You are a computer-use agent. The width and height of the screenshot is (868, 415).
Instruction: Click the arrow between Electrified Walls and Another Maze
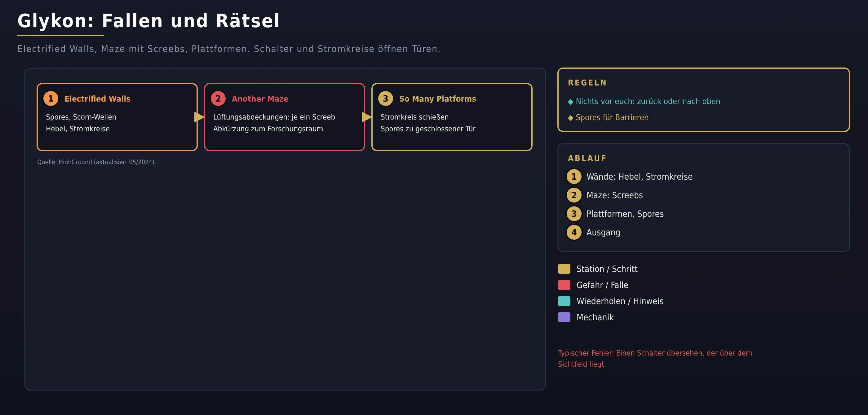pyautogui.click(x=199, y=117)
